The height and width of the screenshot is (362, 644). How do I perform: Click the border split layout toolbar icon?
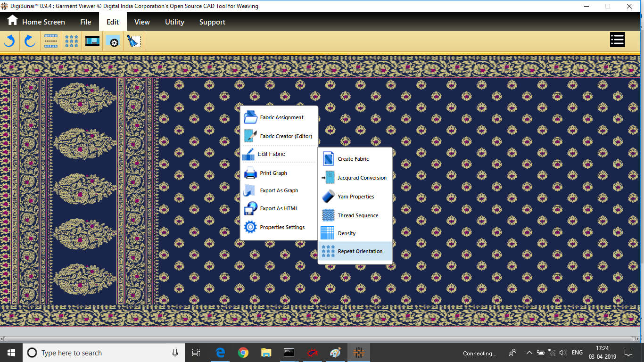(x=51, y=41)
